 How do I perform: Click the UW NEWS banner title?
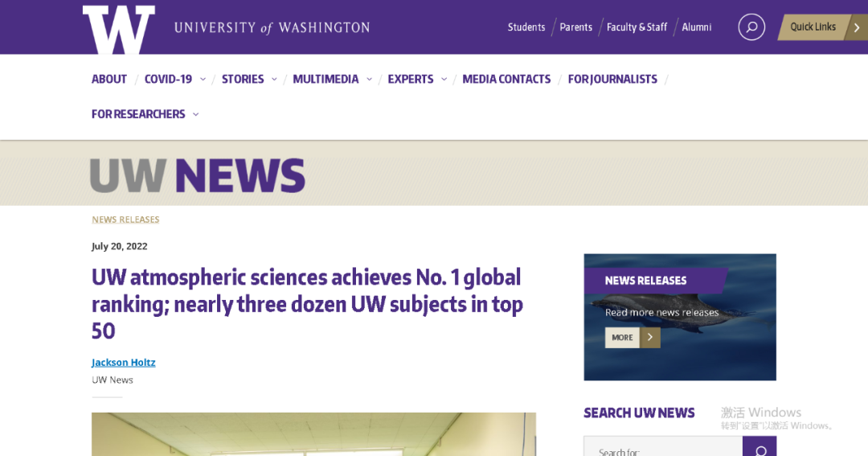[x=197, y=175]
